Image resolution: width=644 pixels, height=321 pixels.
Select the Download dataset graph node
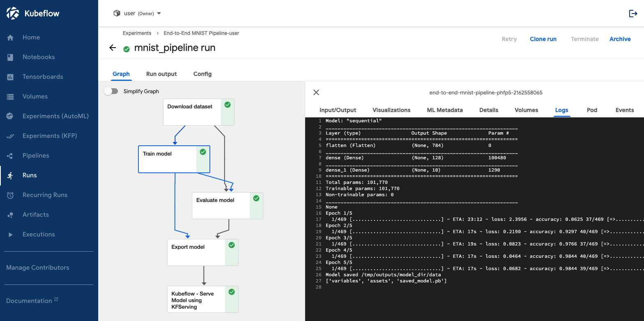(199, 112)
